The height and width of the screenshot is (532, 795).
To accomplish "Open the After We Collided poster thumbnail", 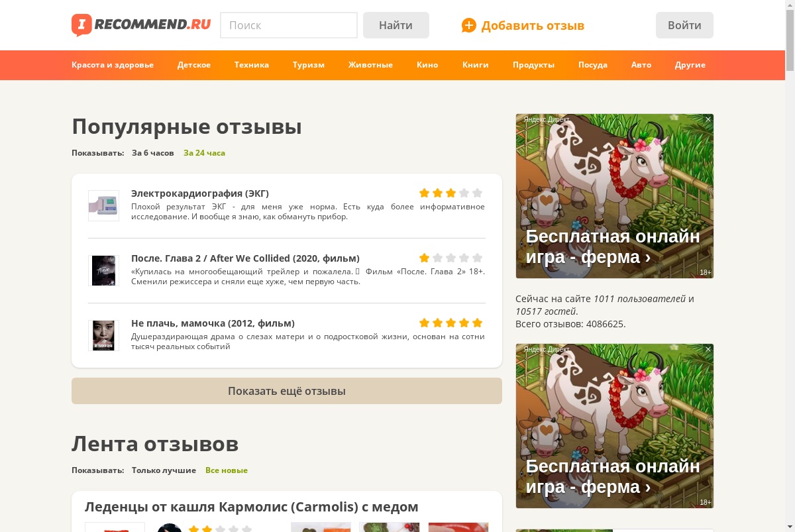I will 103,270.
